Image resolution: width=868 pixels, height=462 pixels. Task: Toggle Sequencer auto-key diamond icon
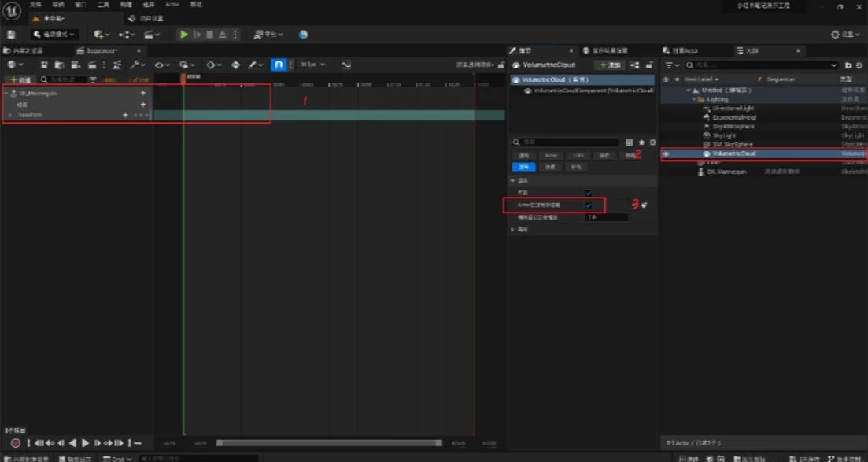tap(235, 65)
